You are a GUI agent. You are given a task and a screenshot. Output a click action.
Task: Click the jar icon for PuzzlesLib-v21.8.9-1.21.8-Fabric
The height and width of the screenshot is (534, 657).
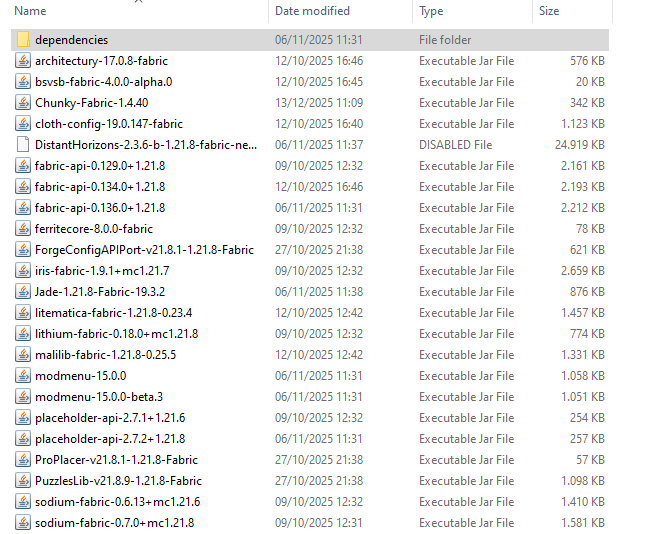coord(23,481)
